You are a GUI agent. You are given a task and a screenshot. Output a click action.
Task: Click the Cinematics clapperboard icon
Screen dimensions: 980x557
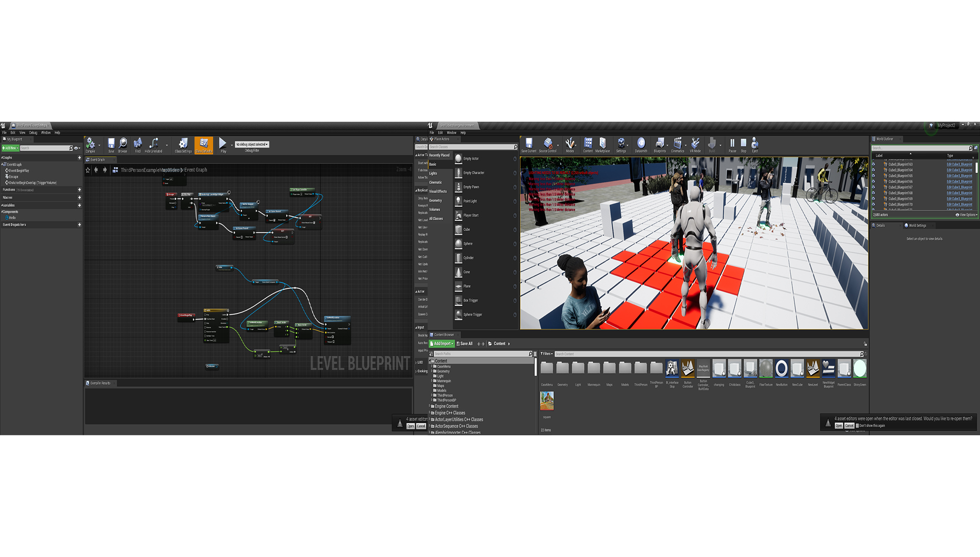(x=678, y=145)
